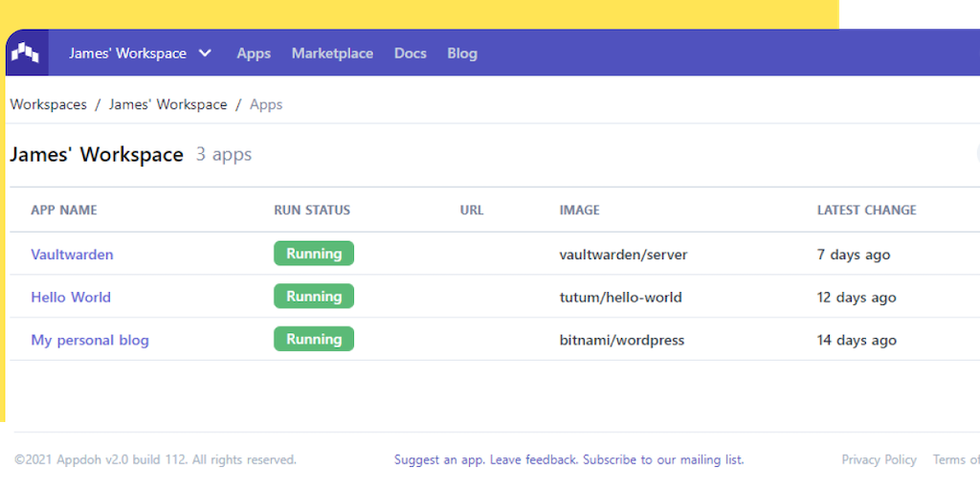Subscribe to our mailing list link

tap(663, 459)
